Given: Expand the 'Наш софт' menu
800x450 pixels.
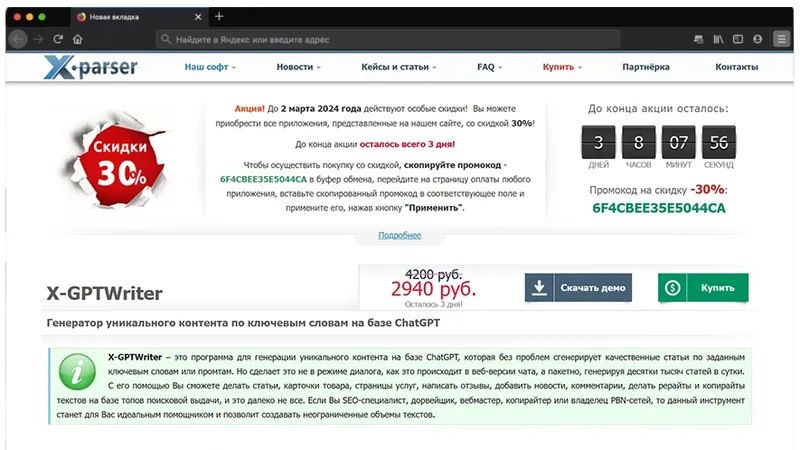Looking at the screenshot, I should pos(210,67).
